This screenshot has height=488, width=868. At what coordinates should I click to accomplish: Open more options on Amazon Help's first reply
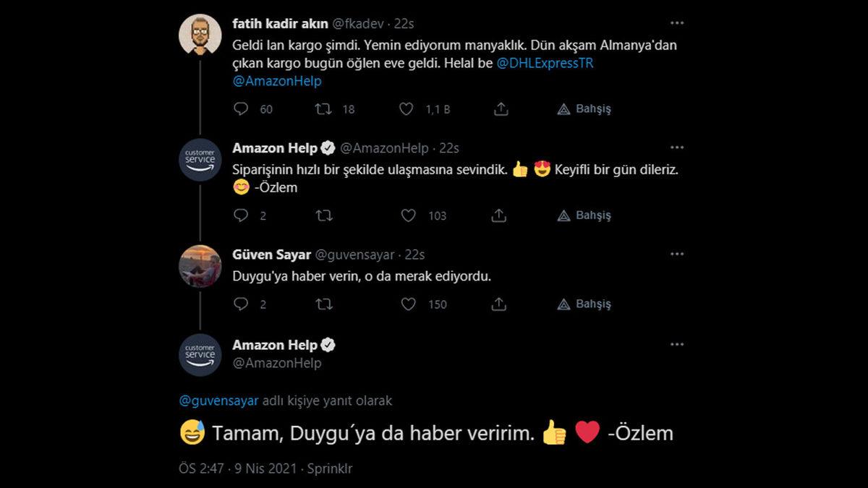point(677,146)
